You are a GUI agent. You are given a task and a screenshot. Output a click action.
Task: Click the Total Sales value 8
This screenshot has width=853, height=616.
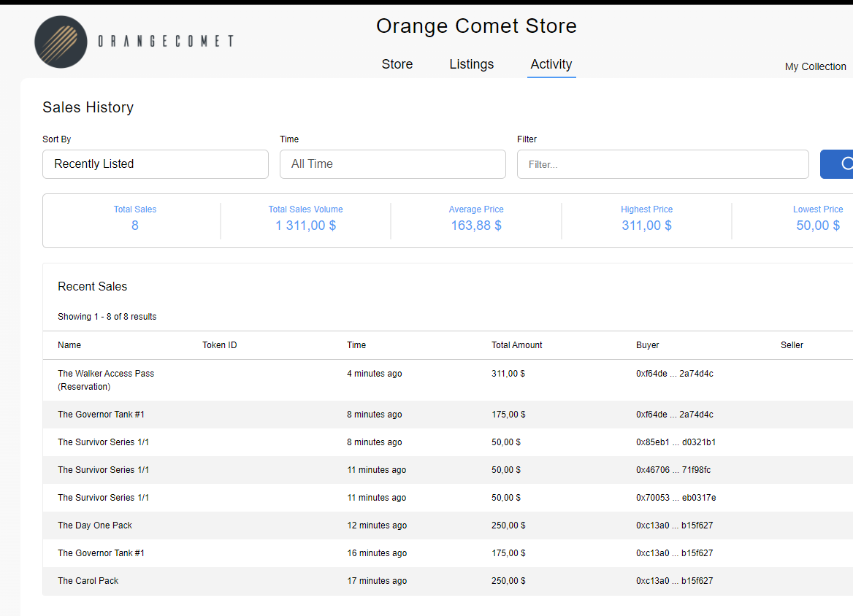click(x=135, y=225)
